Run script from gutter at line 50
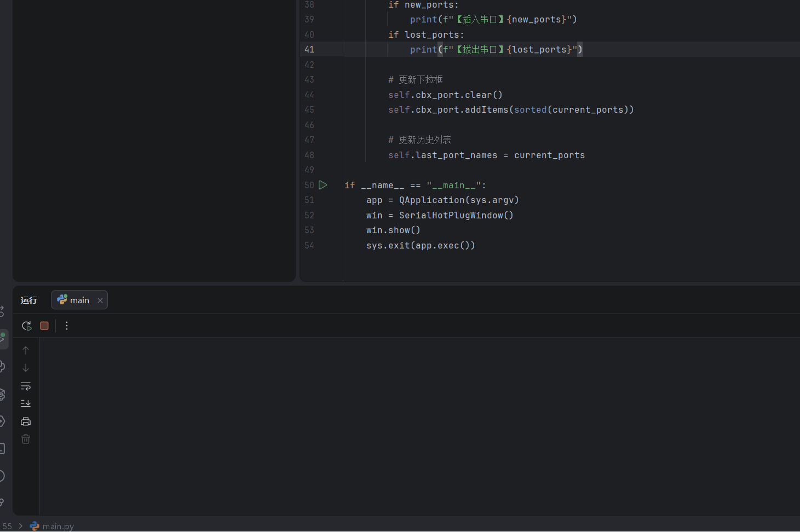800x532 pixels. coord(323,185)
